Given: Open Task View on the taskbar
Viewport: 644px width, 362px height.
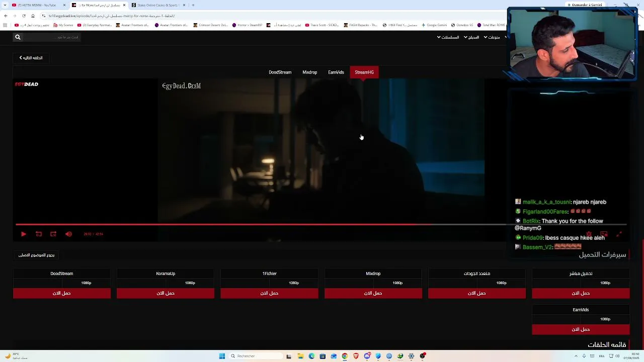Looking at the screenshot, I should (x=289, y=356).
